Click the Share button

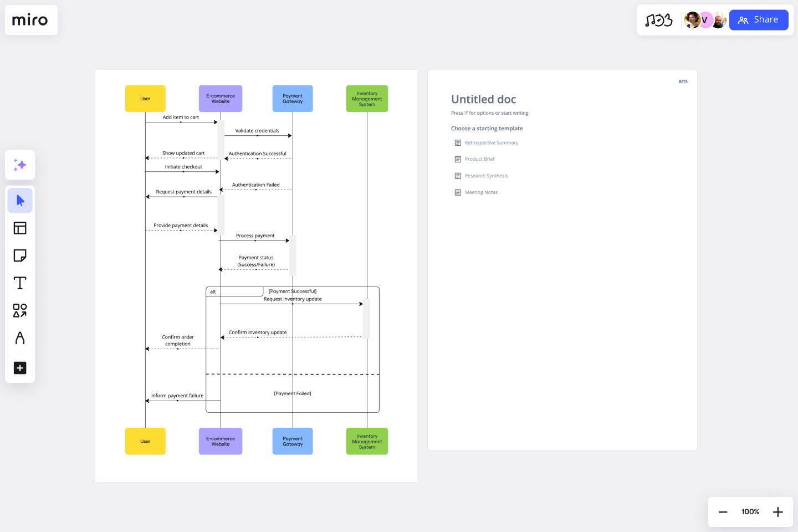[x=759, y=19]
